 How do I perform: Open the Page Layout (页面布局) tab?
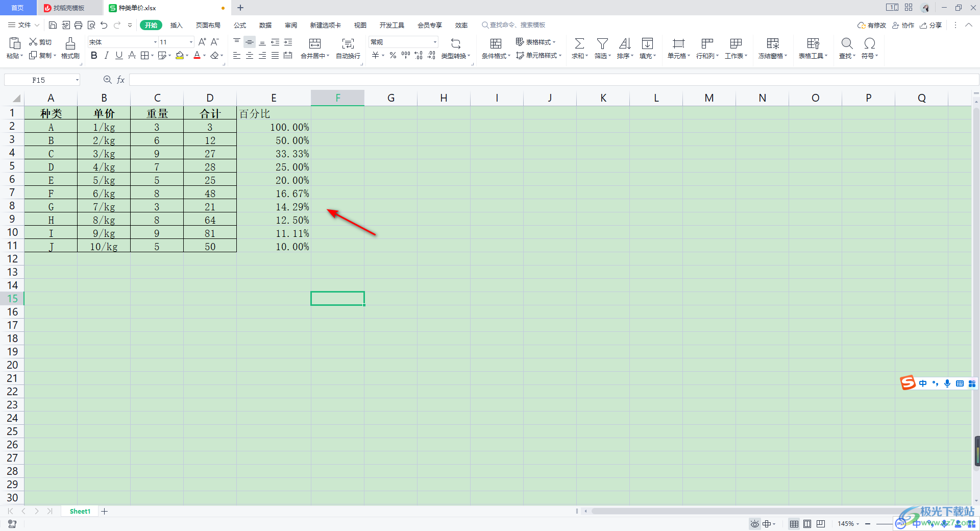click(x=208, y=25)
